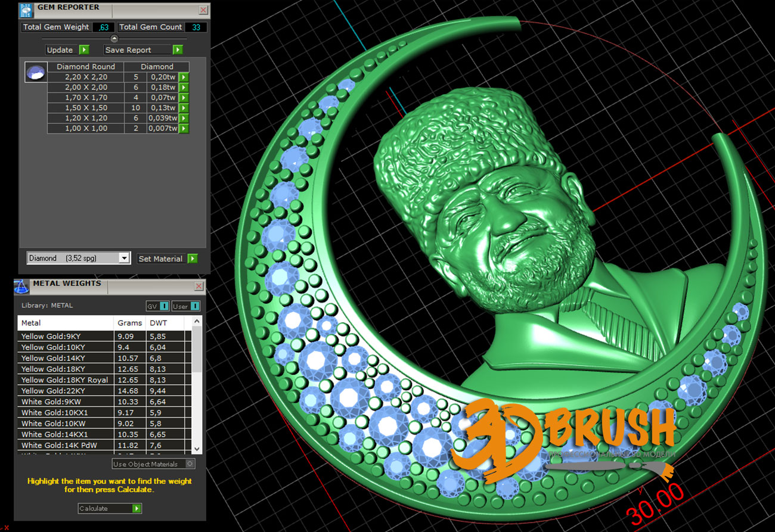Click the 0,039tw weight cell
Screen dimensions: 775x532
(163, 119)
